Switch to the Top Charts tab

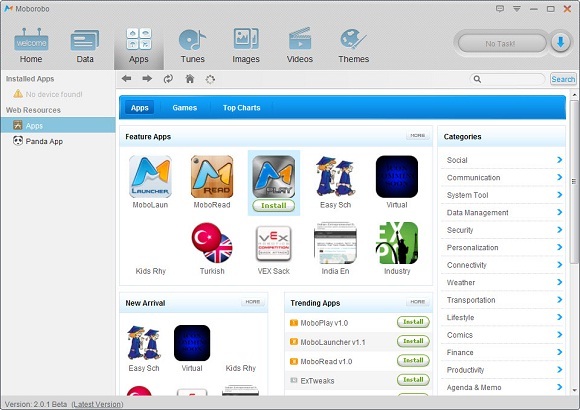(242, 108)
